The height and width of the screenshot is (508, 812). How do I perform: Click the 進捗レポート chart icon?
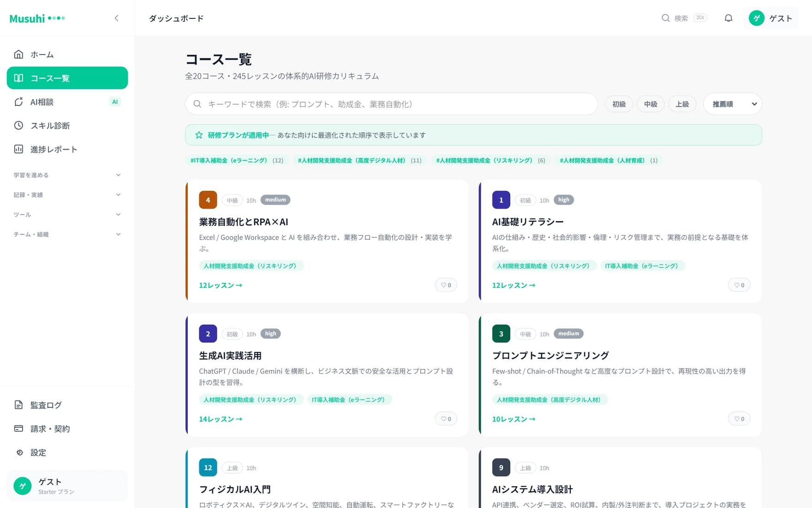pyautogui.click(x=18, y=149)
